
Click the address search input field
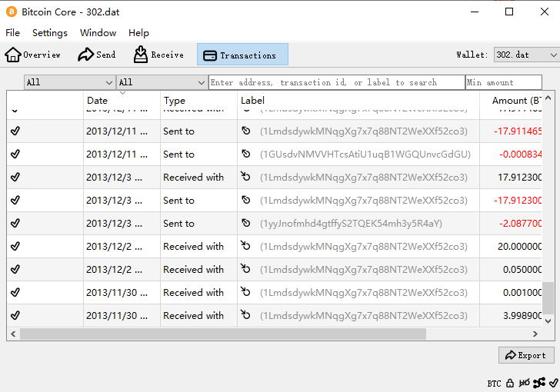coord(336,82)
